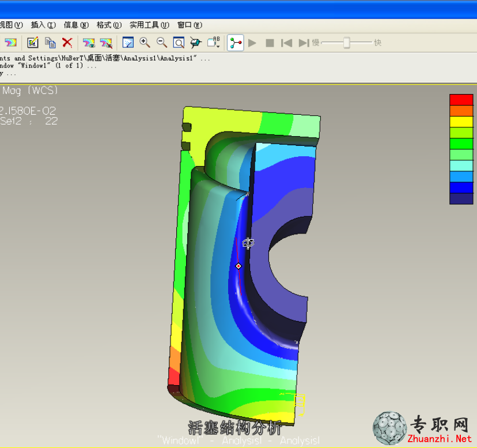The image size is (477, 448).
Task: Start animation with the play button
Action: click(252, 43)
